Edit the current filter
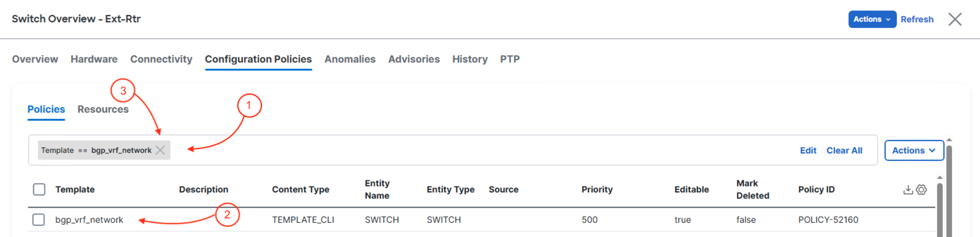The width and height of the screenshot is (980, 237). coord(808,150)
